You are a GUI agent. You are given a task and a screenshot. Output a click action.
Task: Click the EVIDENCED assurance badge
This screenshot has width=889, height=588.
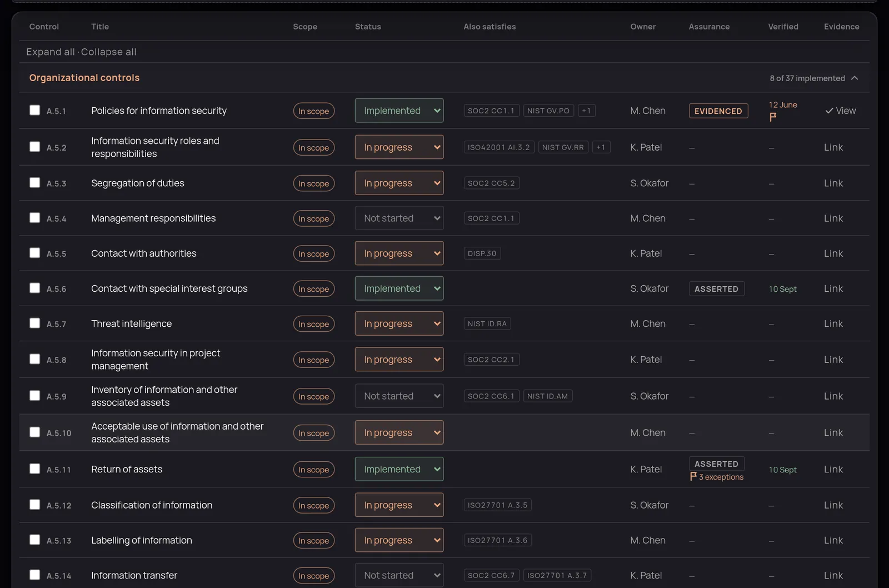(718, 111)
